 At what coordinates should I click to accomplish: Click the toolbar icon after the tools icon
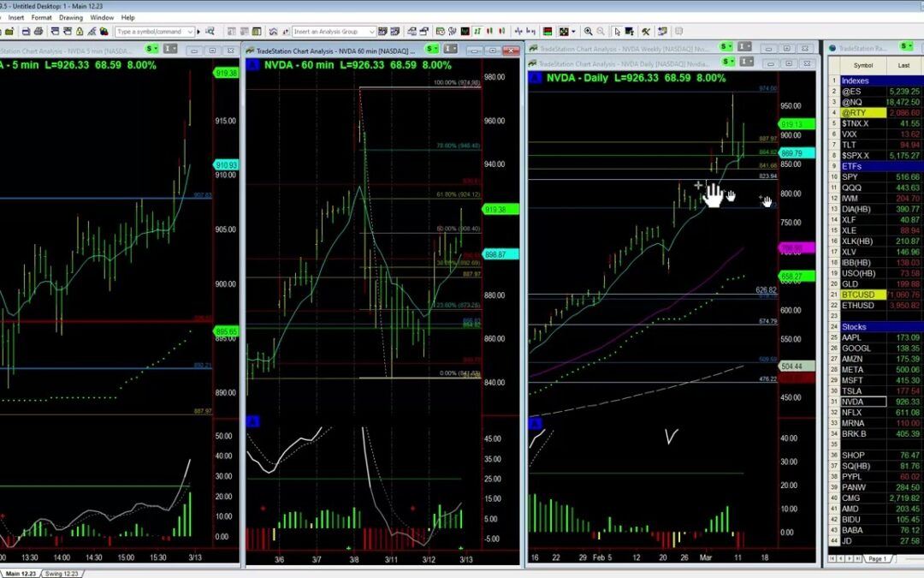[663, 32]
